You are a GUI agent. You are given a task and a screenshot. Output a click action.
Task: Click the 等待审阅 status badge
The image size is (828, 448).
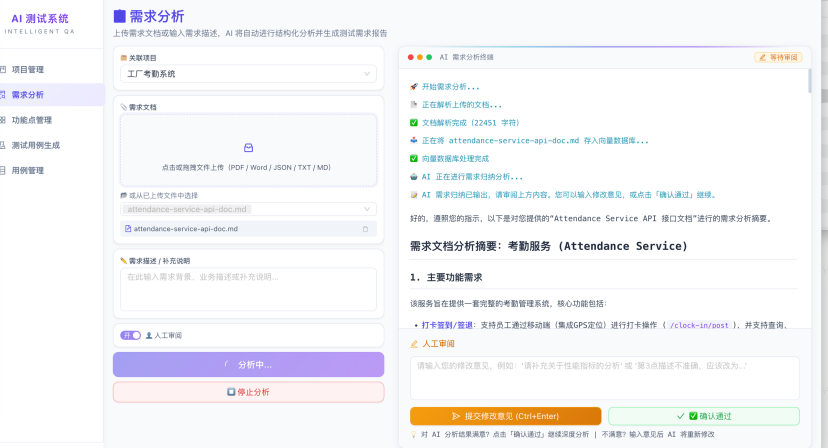click(778, 57)
